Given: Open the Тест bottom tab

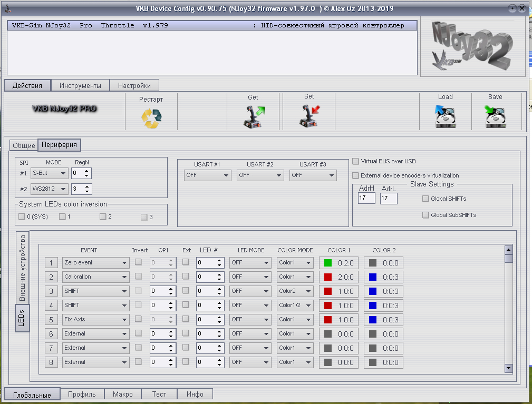Looking at the screenshot, I should (159, 394).
